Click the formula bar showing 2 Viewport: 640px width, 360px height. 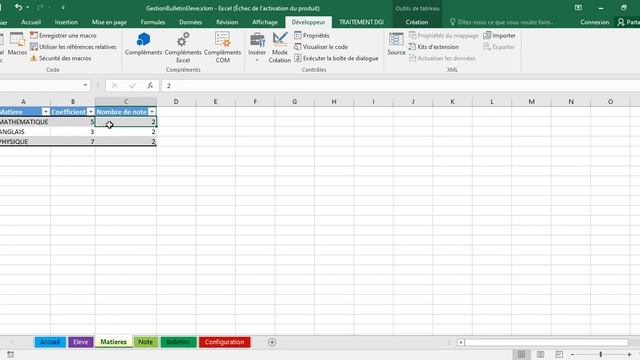tap(400, 85)
